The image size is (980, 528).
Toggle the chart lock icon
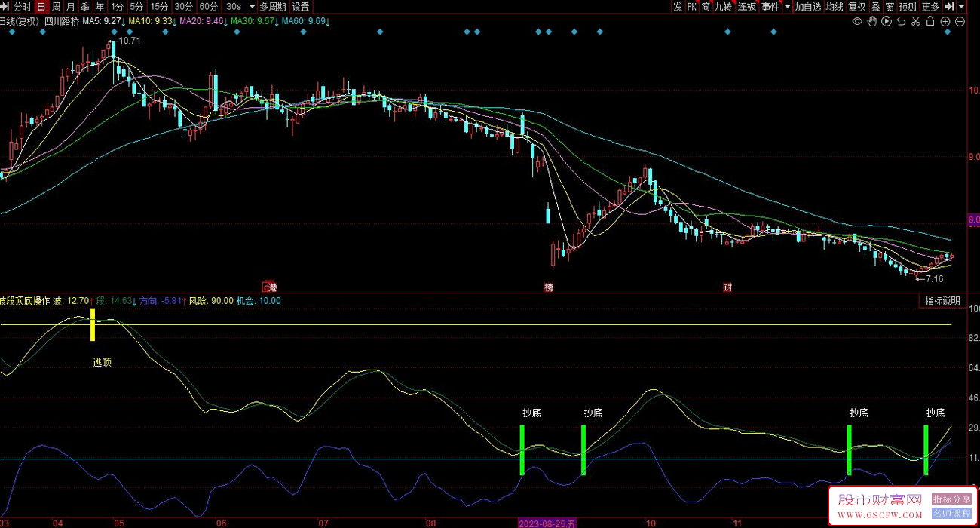(930, 22)
